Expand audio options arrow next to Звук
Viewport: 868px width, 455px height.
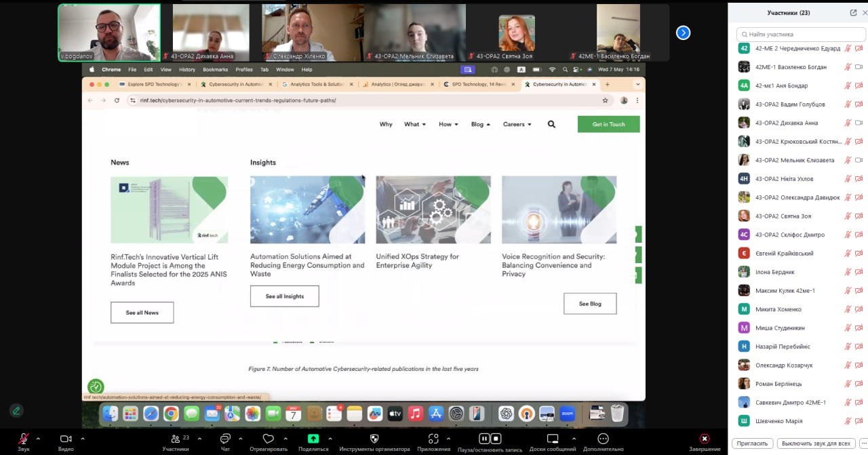click(38, 438)
